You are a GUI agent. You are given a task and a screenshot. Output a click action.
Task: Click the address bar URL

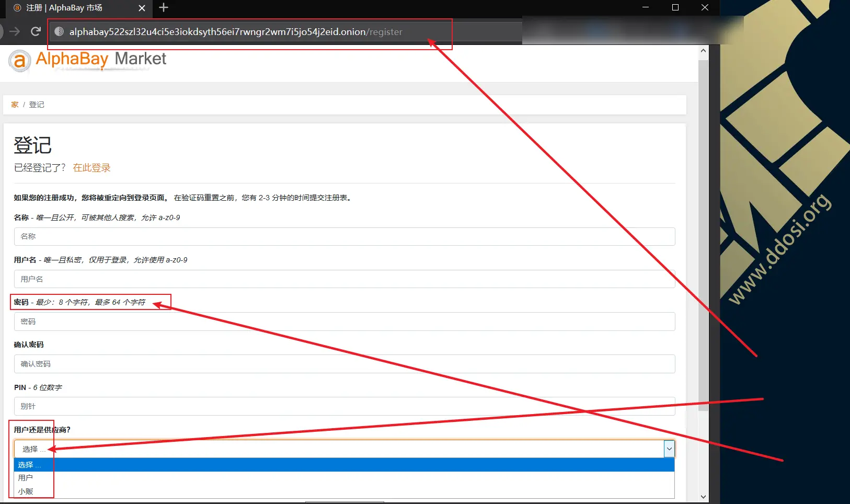pos(236,32)
